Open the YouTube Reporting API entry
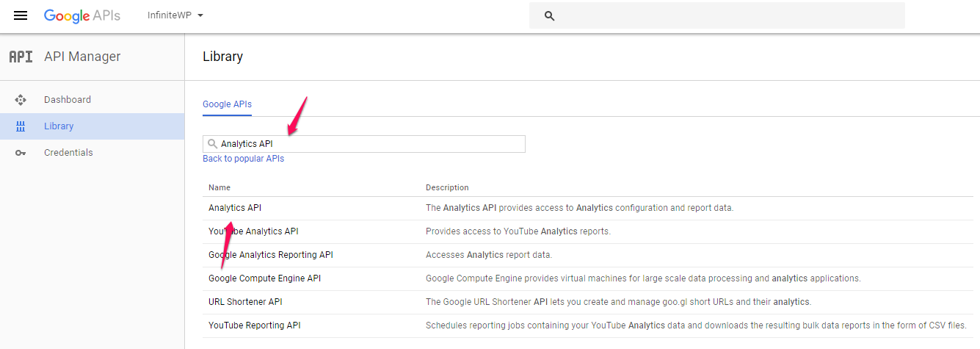980x349 pixels. (x=255, y=325)
